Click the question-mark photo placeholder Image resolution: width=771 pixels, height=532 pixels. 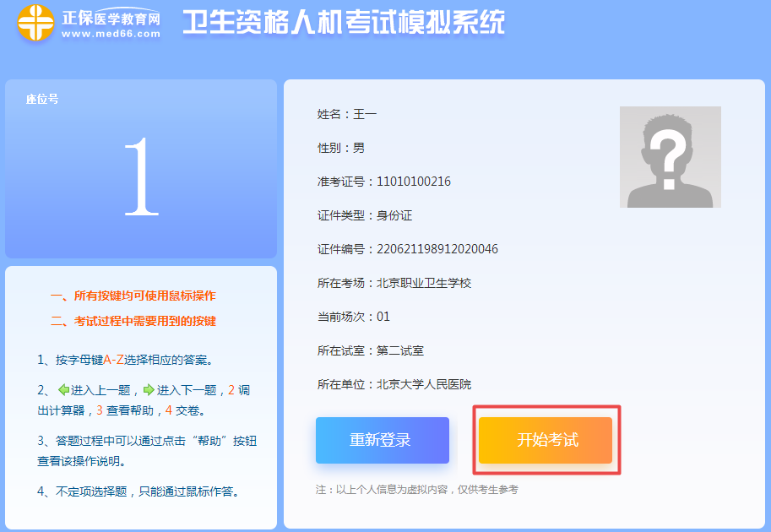pos(671,157)
